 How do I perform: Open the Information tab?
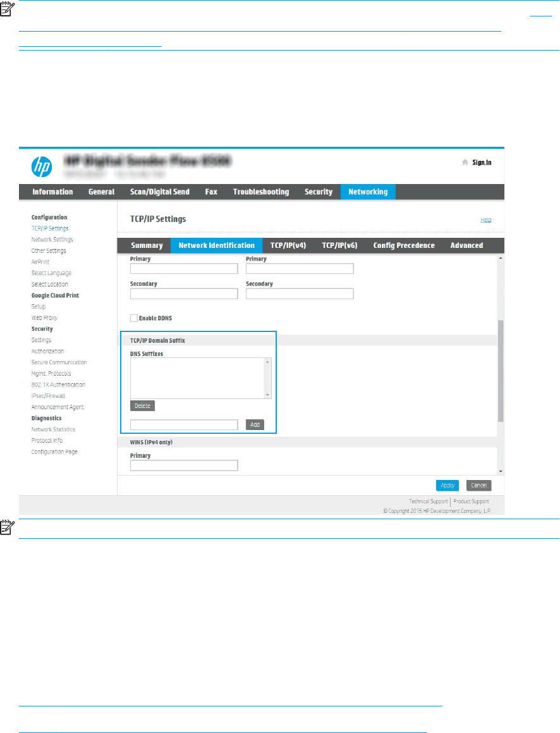pyautogui.click(x=52, y=192)
